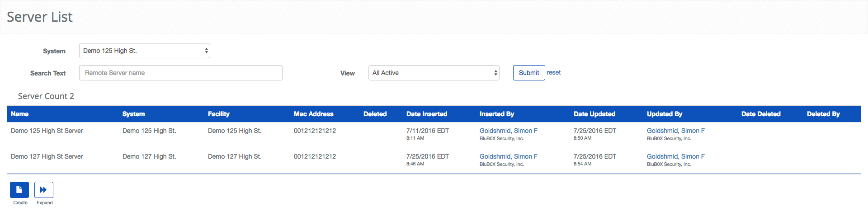Sort by the Mac Address column header

pyautogui.click(x=313, y=114)
